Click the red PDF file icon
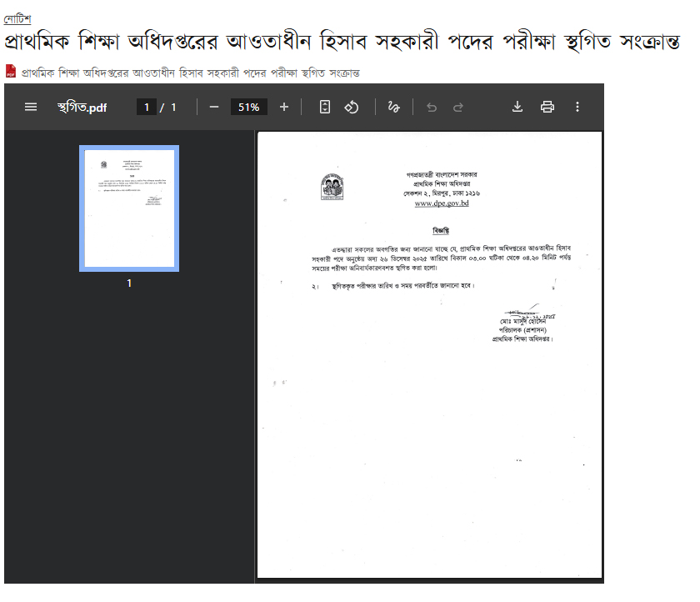Screen dimensions: 700x602 11,72
